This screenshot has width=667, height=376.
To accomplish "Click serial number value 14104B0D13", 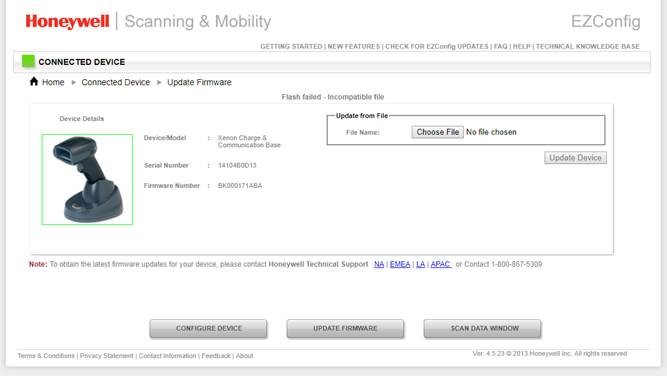I will 237,165.
